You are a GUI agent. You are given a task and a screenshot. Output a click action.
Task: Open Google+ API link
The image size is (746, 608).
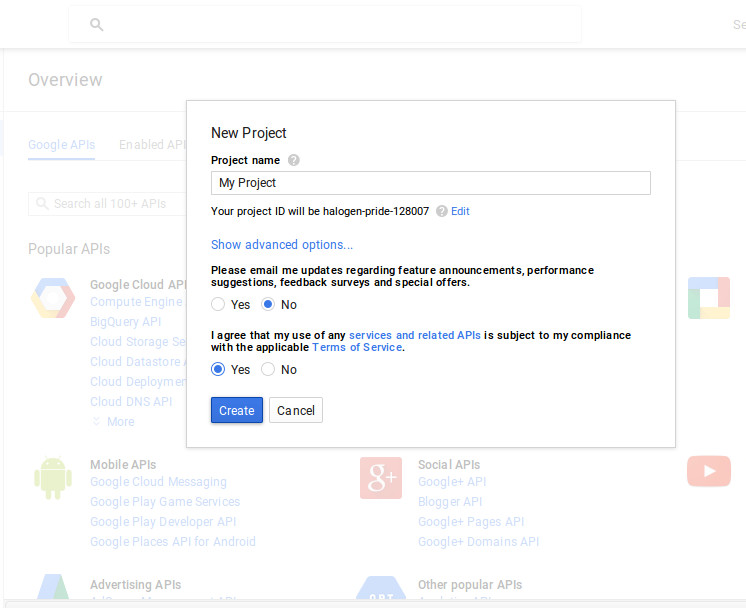[452, 482]
